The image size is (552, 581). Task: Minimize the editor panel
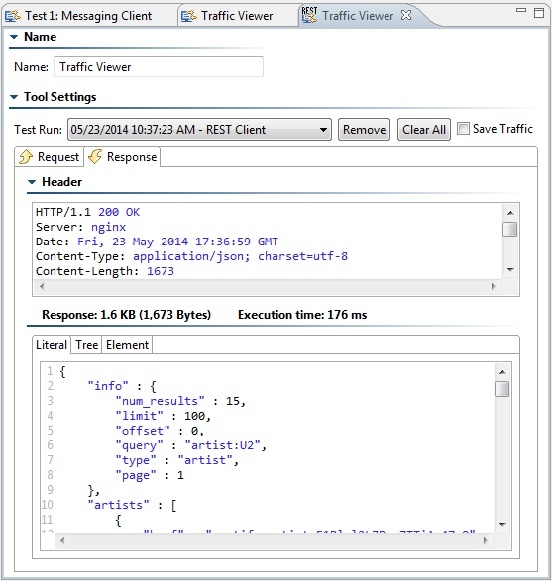[x=521, y=11]
